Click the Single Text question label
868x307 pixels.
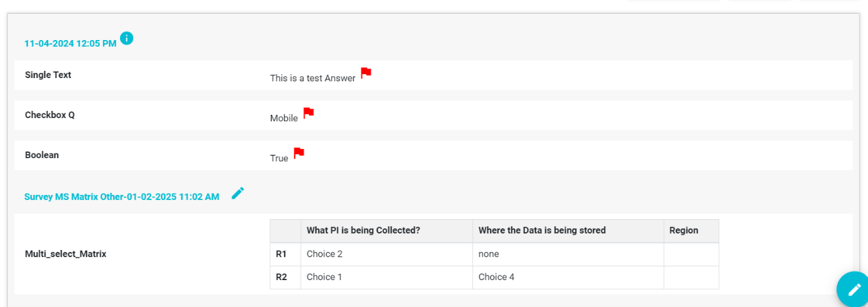48,75
